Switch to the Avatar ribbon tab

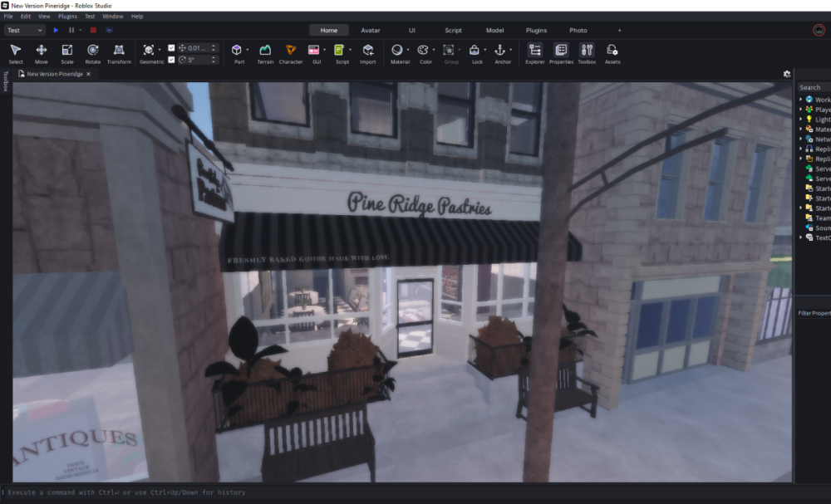pos(371,30)
